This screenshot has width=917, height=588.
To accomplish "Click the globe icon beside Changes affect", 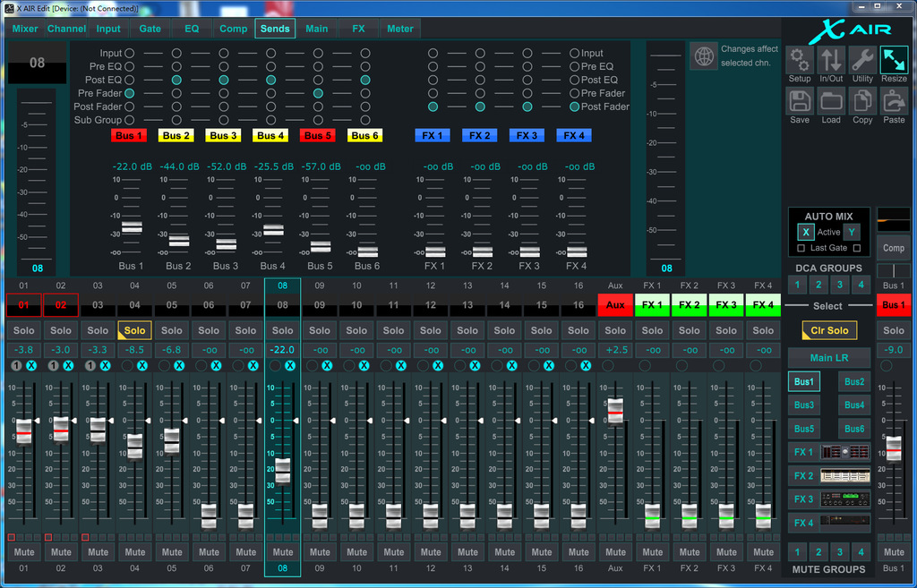I will coord(705,56).
